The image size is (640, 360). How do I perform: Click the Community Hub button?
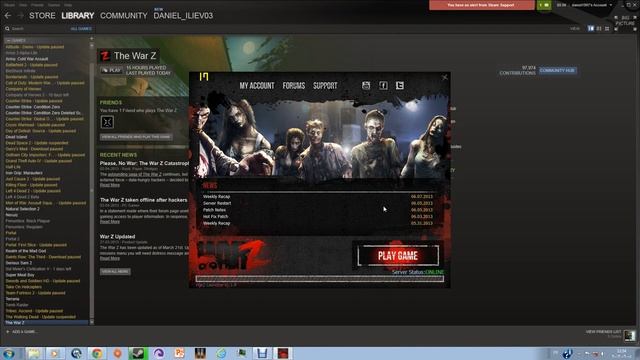(x=558, y=71)
